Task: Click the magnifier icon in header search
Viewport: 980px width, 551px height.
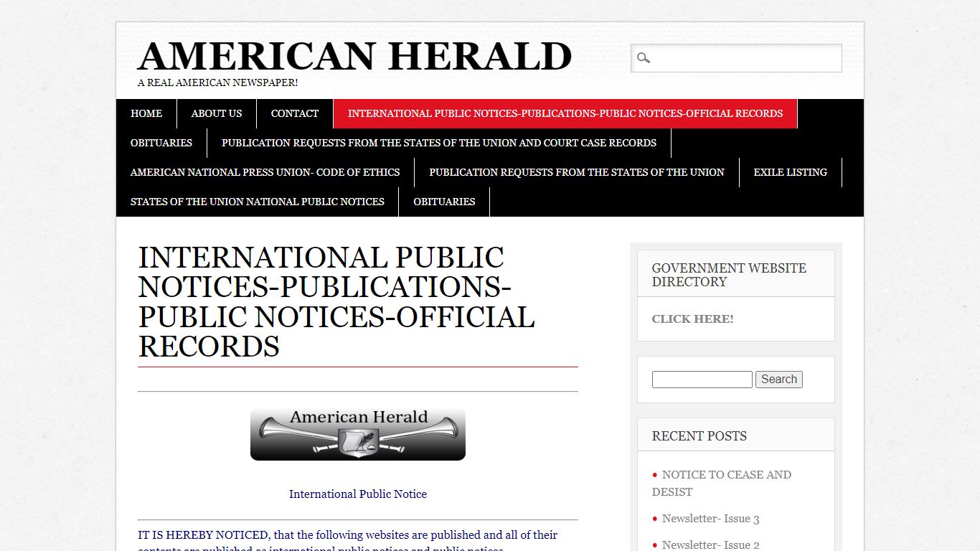Action: click(x=644, y=58)
